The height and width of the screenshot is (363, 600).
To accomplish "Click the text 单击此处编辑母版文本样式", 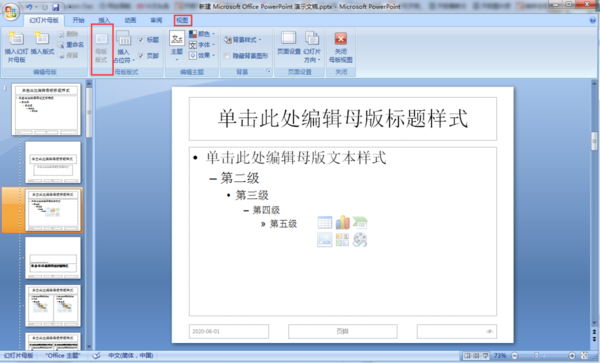I will [296, 158].
